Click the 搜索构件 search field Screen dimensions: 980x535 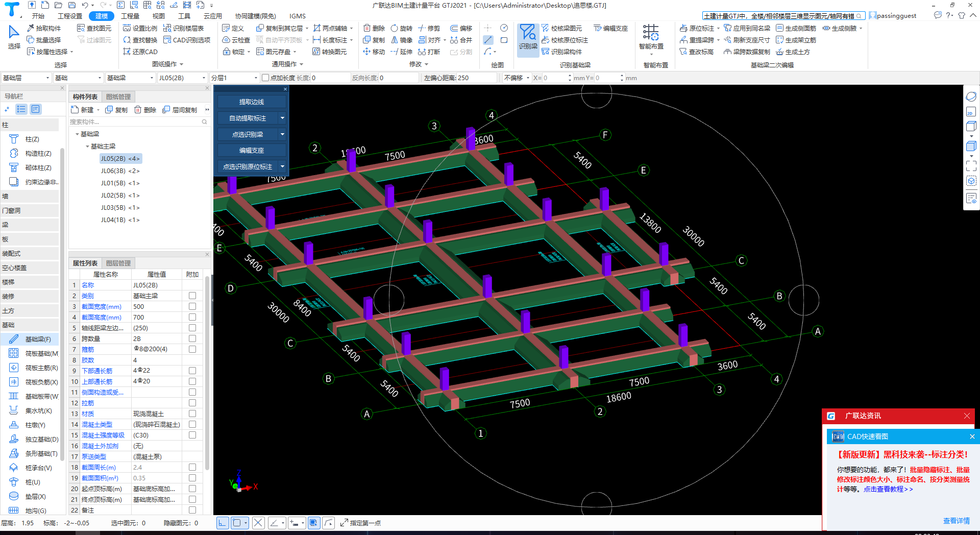[x=138, y=121]
